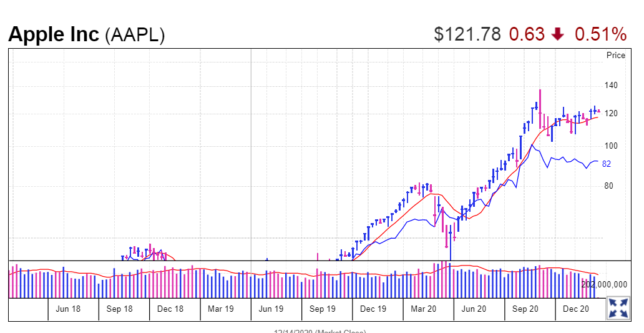The image size is (644, 333).
Task: Click the tallest pink price bar near 140
Action: tap(540, 109)
